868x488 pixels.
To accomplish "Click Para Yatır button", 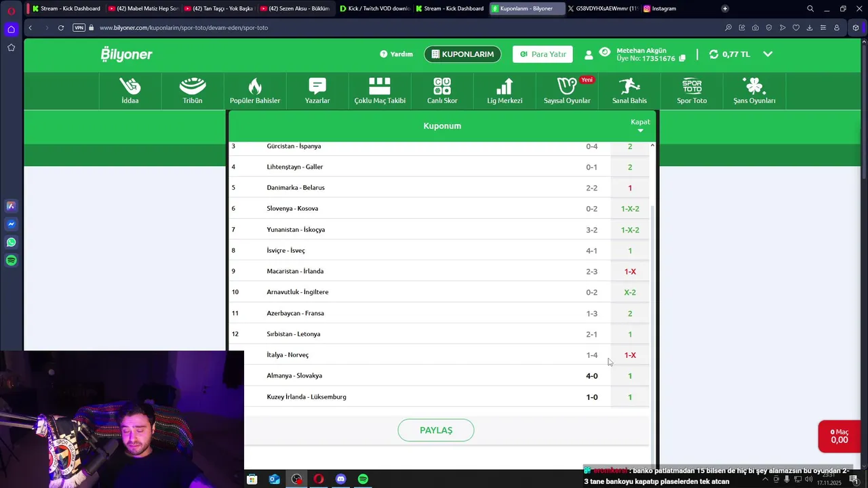I will pos(542,54).
